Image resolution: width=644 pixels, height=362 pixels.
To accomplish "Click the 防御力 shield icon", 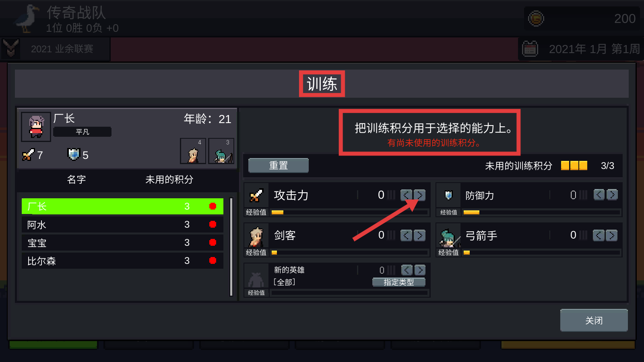I will pos(448,195).
